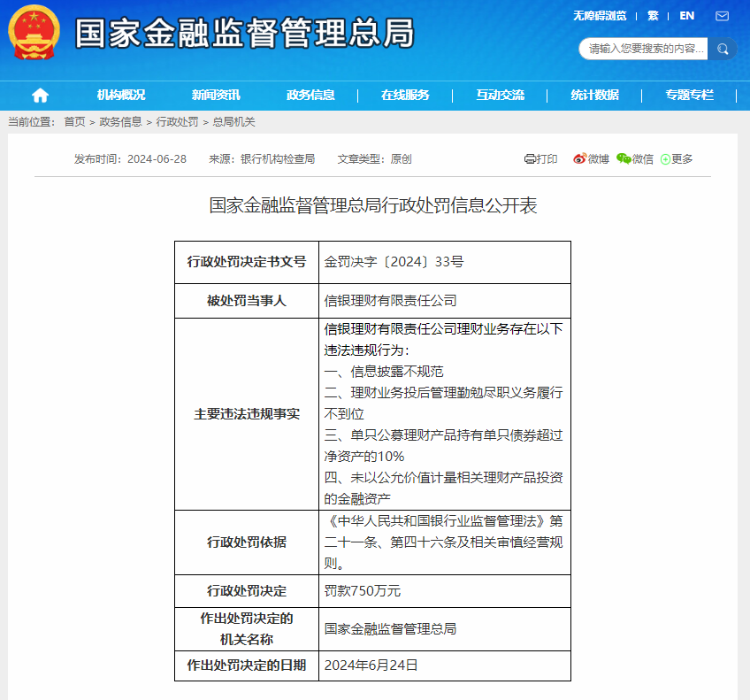Share via the WeChat icon
Screen dimensions: 750x700
click(x=624, y=159)
